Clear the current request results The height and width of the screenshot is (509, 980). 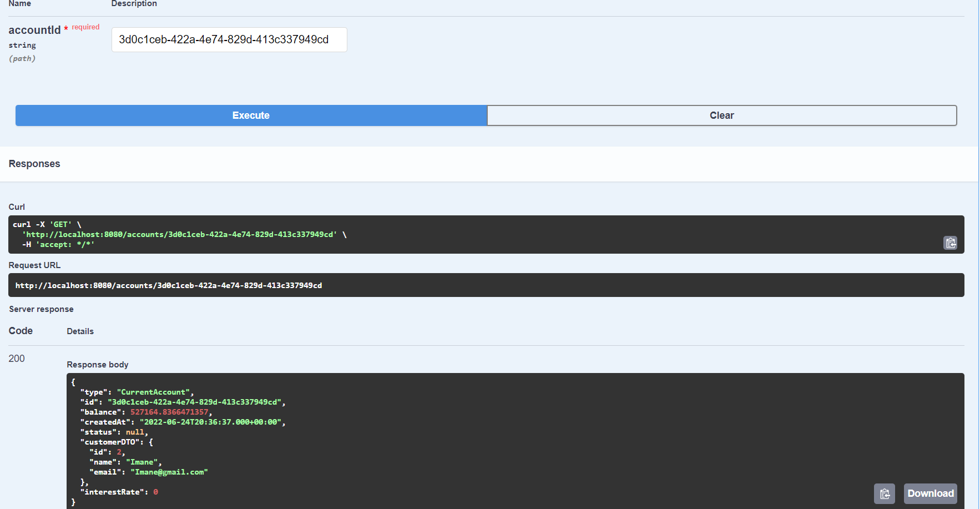click(721, 115)
